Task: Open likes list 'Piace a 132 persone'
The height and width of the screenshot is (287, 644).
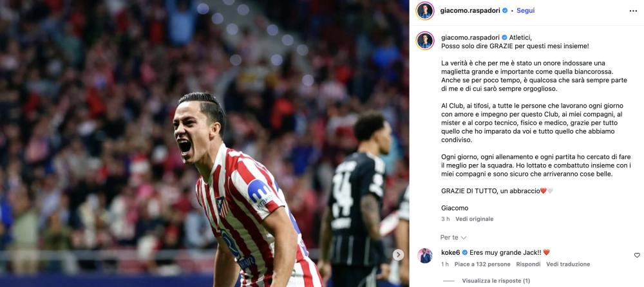Action: pos(482,264)
